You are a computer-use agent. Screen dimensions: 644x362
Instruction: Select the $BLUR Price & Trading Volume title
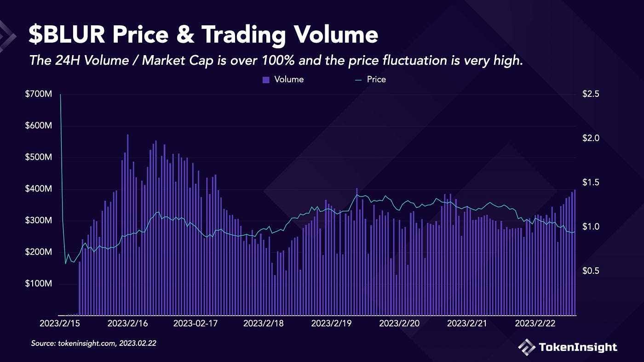point(203,35)
